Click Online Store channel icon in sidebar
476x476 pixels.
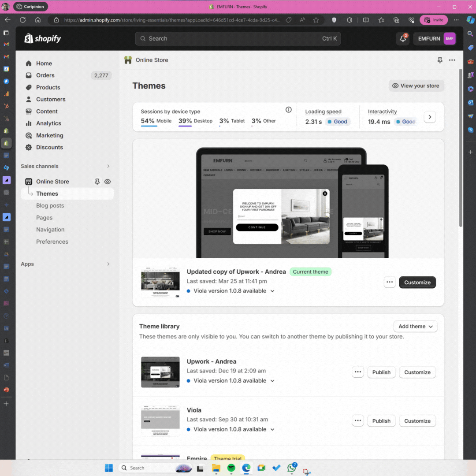(29, 182)
